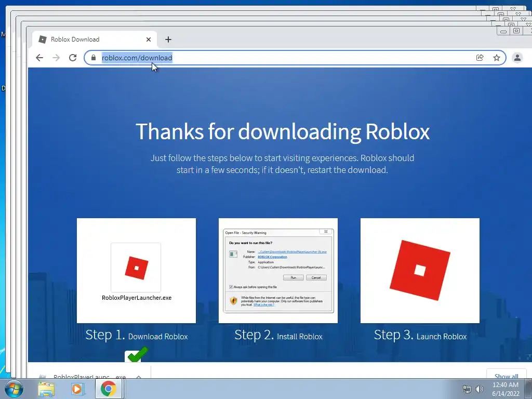View site info via the padlock icon
Viewport: 532px width, 399px height.
pyautogui.click(x=94, y=58)
